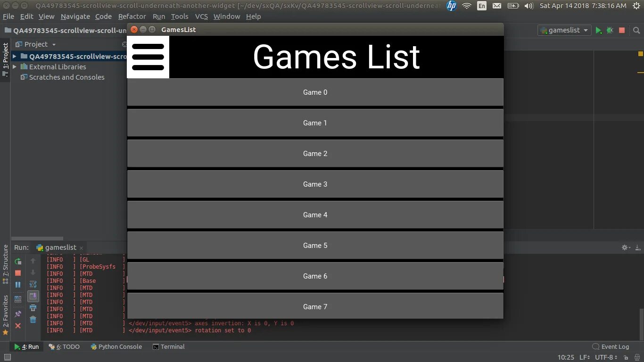Click the Game 5 button
Image resolution: width=644 pixels, height=362 pixels.
tap(315, 246)
